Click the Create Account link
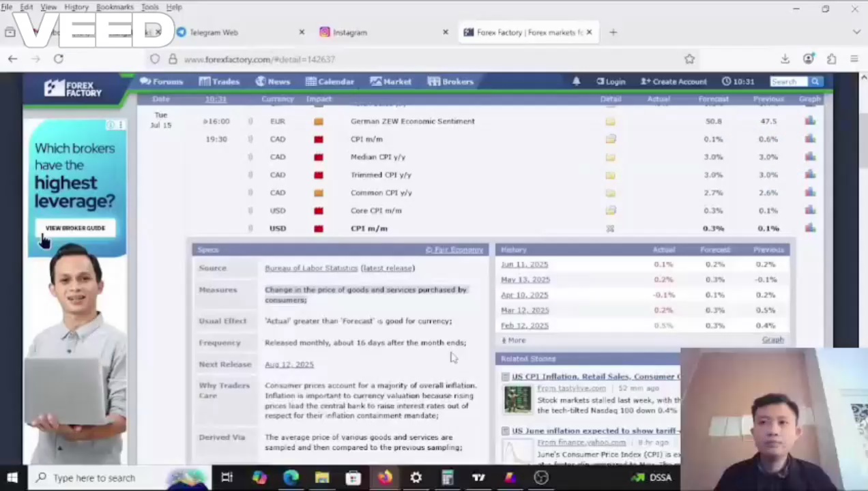868x491 pixels. point(674,81)
